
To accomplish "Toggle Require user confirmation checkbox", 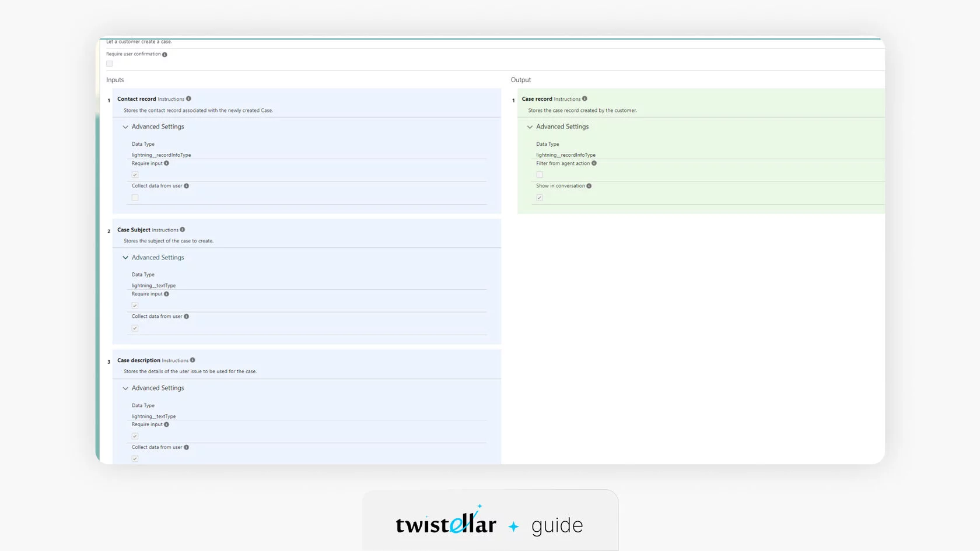I will pos(110,64).
